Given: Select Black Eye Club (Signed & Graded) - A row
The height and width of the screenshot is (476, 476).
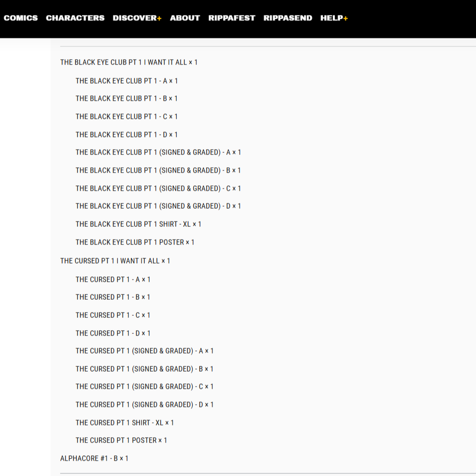Looking at the screenshot, I should click(158, 152).
